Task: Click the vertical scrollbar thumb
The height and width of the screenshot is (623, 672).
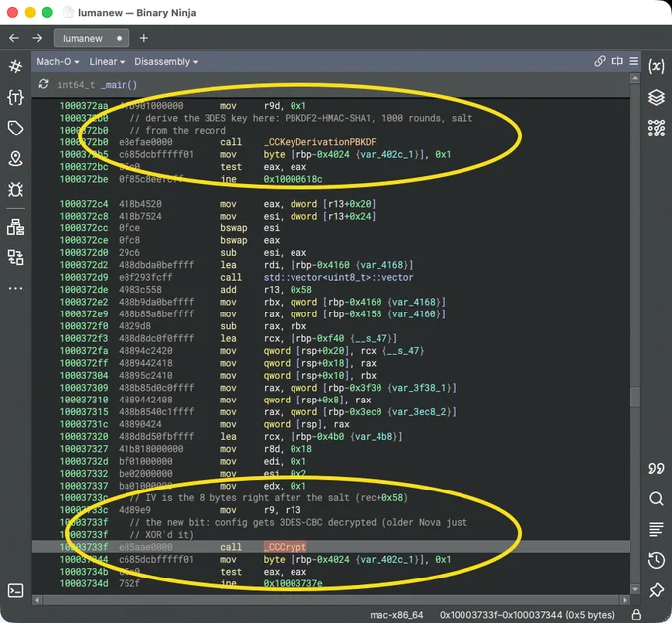Action: pos(635,397)
